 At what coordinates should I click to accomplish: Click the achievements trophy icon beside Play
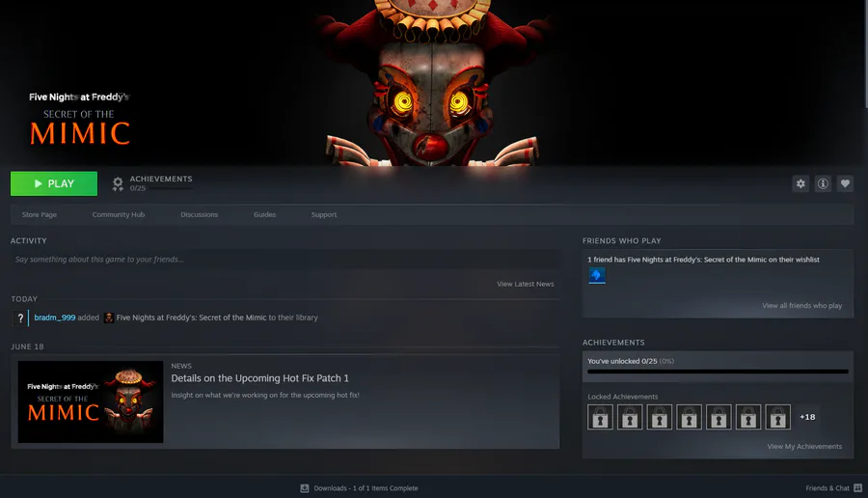click(118, 184)
